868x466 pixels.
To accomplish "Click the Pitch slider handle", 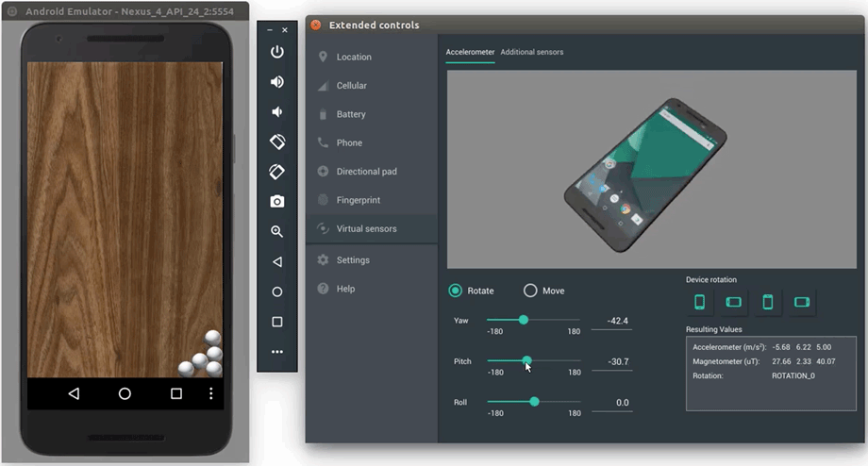I will (527, 361).
